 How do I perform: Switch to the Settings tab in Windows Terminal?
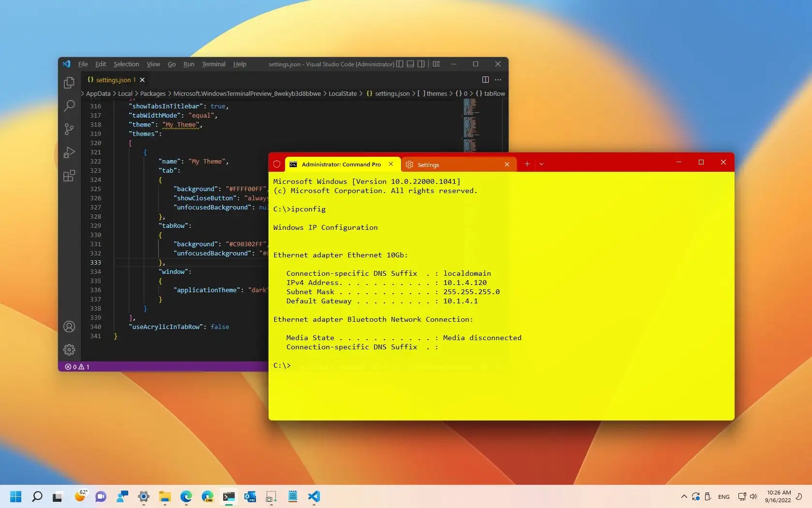428,164
